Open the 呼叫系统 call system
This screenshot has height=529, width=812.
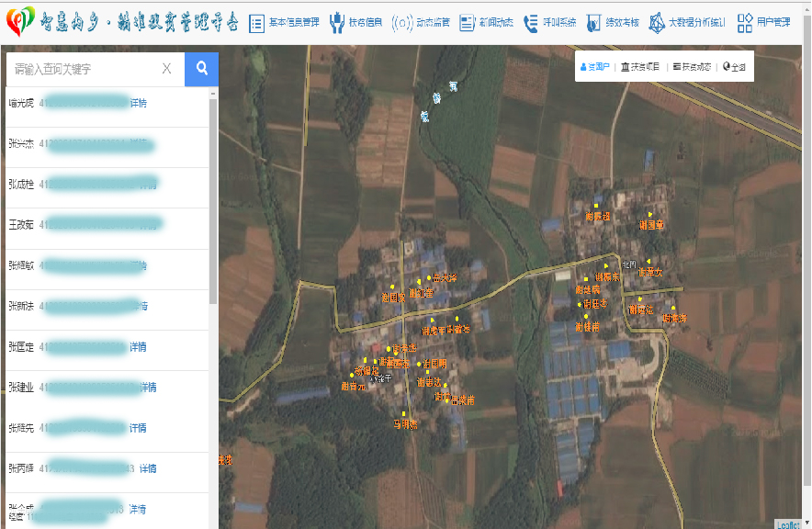tap(550, 22)
